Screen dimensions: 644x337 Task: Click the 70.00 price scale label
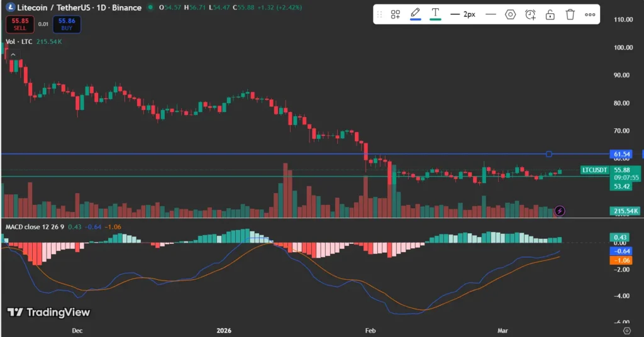621,131
